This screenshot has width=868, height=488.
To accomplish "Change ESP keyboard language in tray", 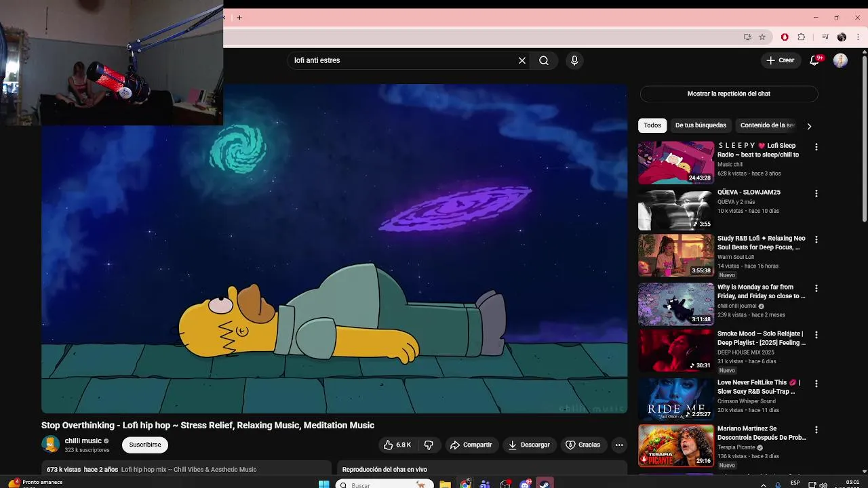I will tap(795, 483).
